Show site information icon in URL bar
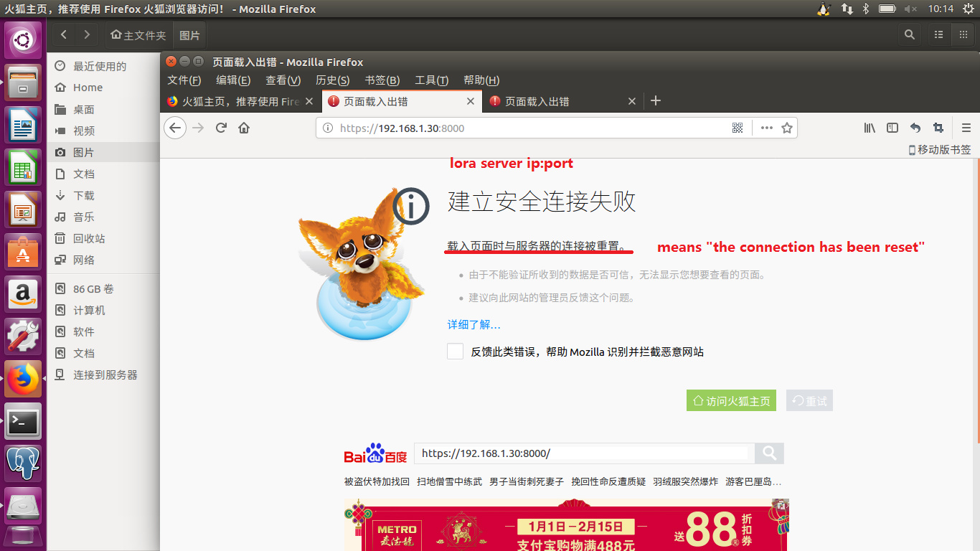 (328, 128)
